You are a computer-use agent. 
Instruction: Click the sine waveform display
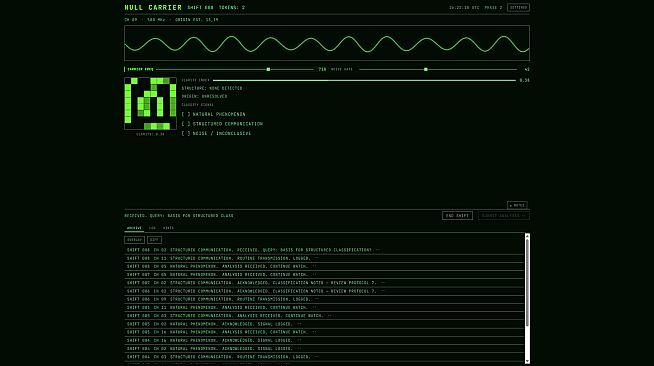327,43
